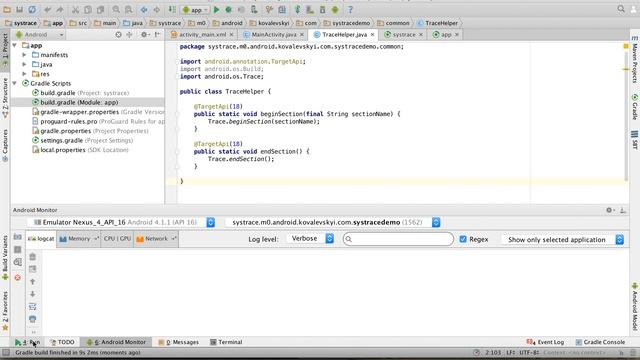Image resolution: width=640 pixels, height=360 pixels.
Task: Click the Clear logcat trash icon
Action: (x=33, y=257)
